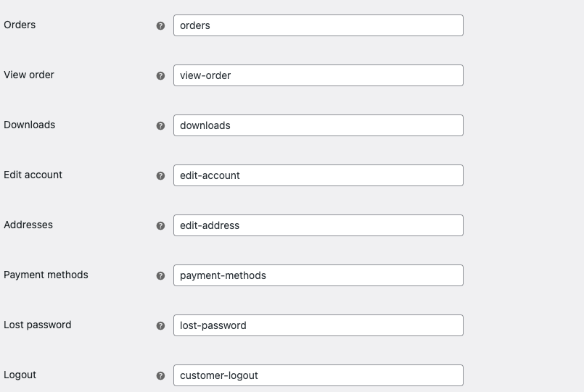Select the edit-account text box
This screenshot has height=392, width=584.
(x=318, y=175)
